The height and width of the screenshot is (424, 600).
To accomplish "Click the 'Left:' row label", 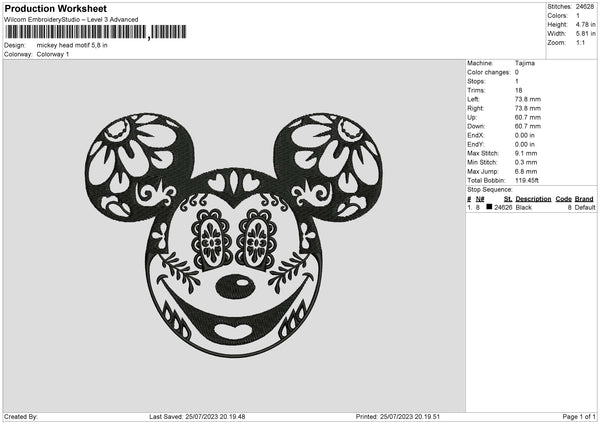I will [473, 99].
